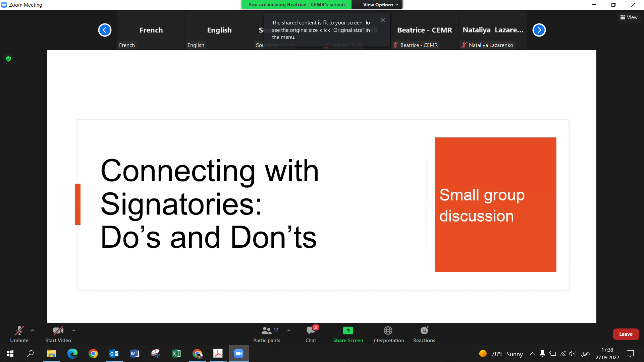Image resolution: width=644 pixels, height=362 pixels.
Task: Select the French interpreter thumbnail
Action: click(151, 30)
